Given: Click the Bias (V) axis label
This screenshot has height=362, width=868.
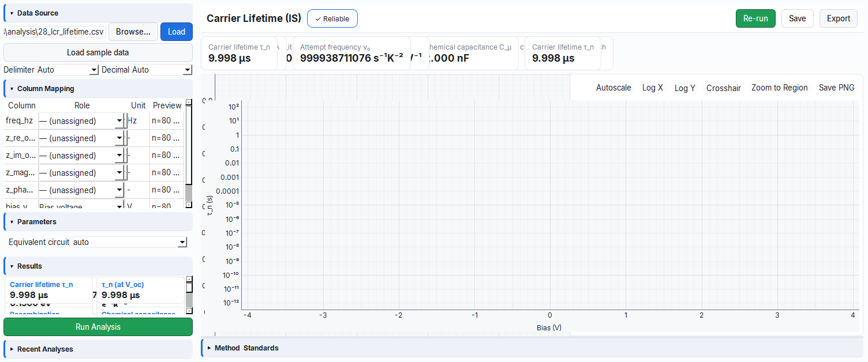Looking at the screenshot, I should click(x=549, y=327).
